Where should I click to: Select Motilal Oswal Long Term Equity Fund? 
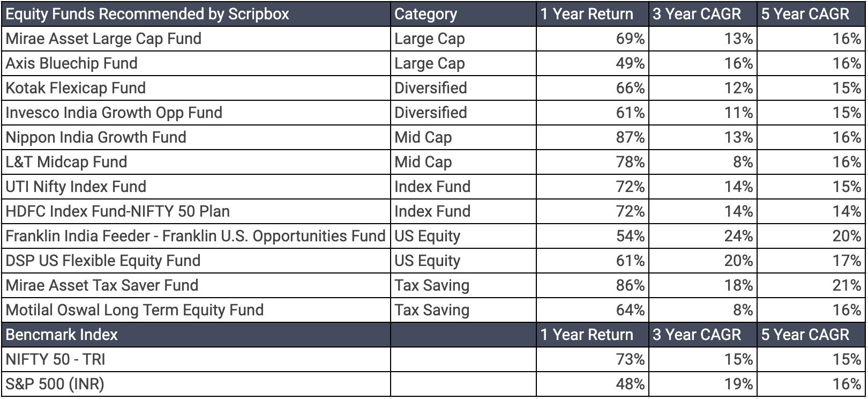(134, 310)
